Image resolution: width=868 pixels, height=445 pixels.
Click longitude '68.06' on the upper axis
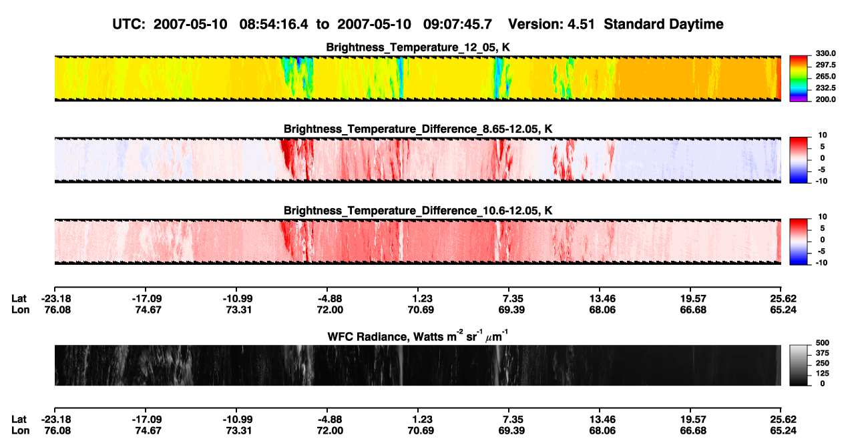pos(602,310)
